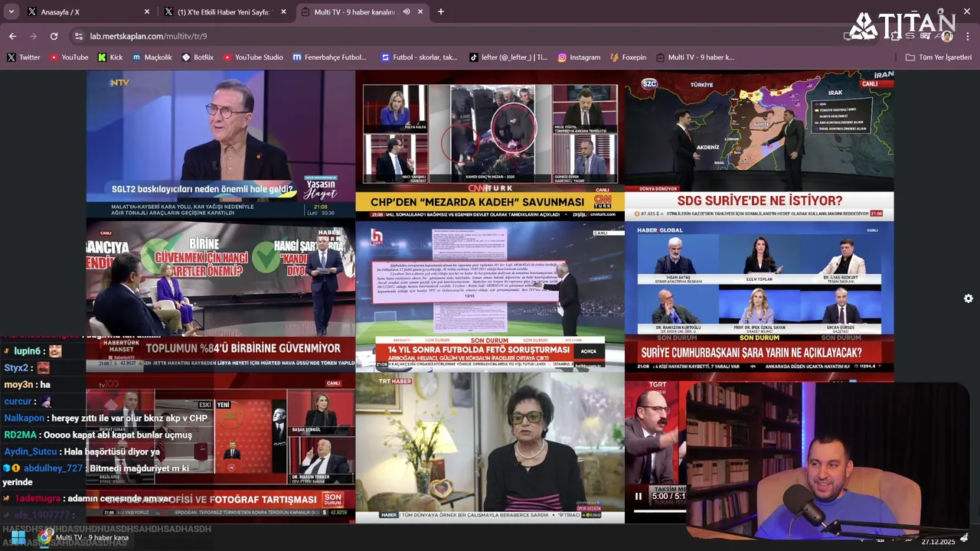Open the Chrome profile avatar
This screenshot has height=551, width=980.
click(x=947, y=36)
